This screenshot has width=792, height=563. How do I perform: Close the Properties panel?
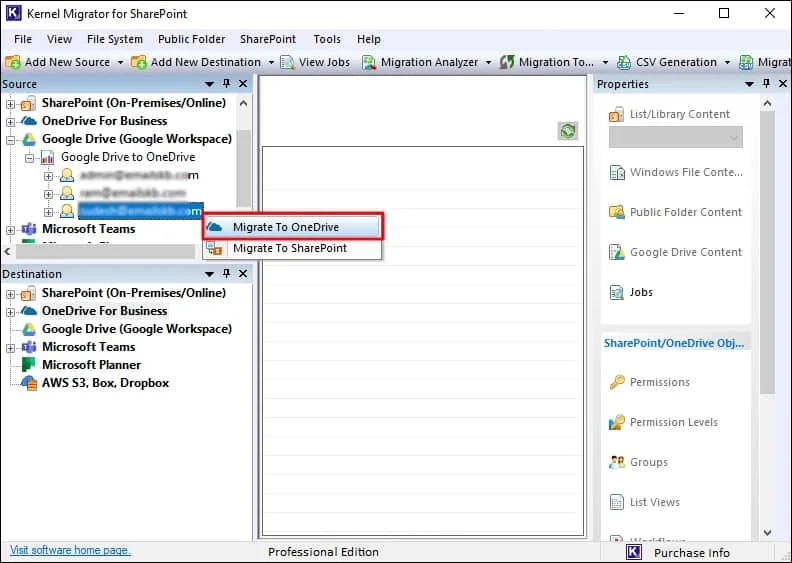coord(783,83)
